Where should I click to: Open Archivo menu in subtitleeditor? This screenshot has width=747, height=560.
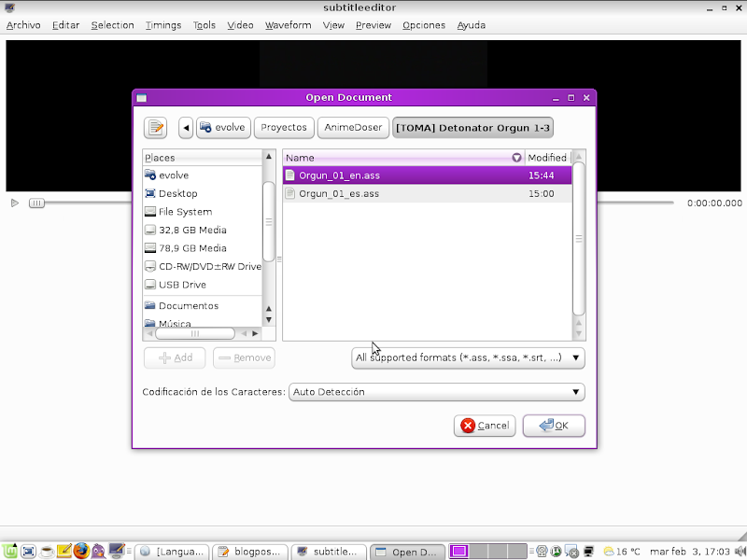tap(23, 25)
